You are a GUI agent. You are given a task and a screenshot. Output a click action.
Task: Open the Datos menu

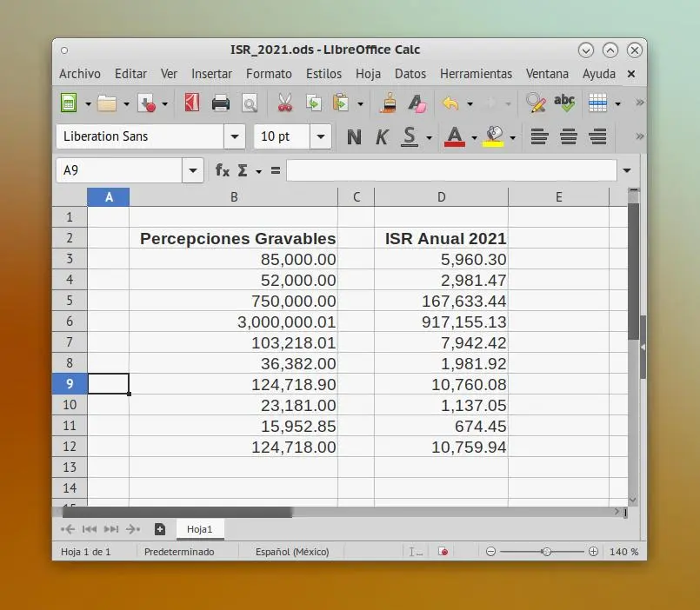pyautogui.click(x=410, y=74)
